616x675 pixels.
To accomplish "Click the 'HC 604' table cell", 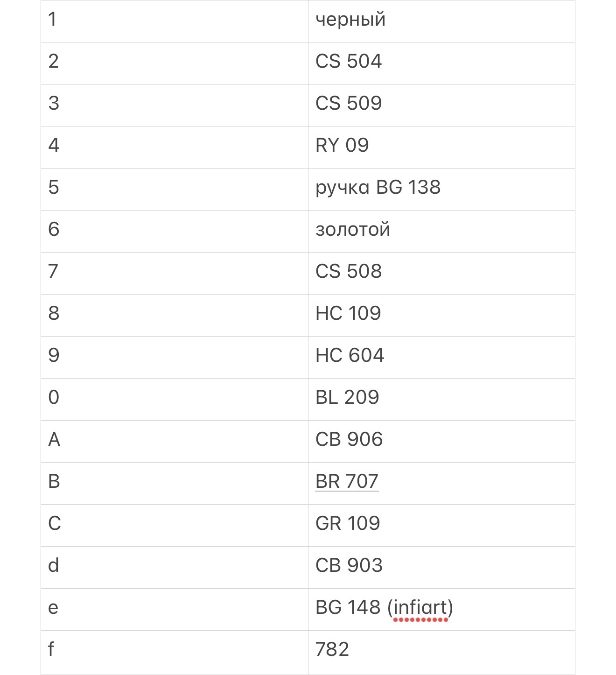I will 441,357.
